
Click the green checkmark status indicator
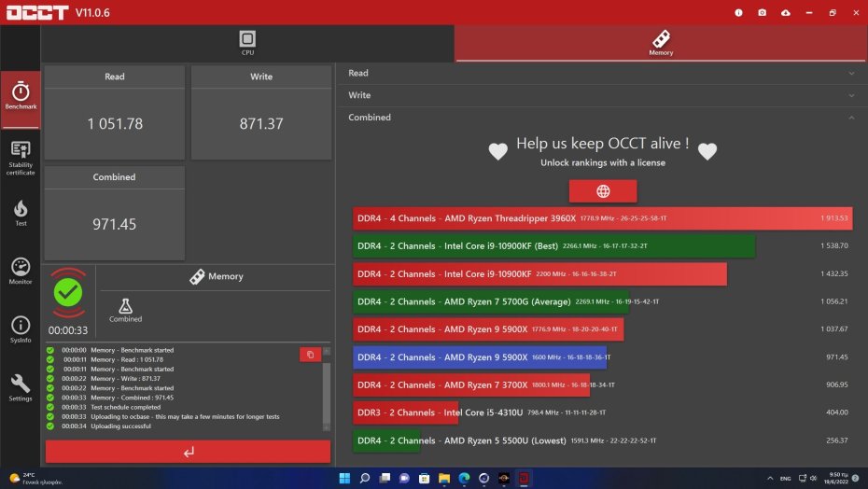point(68,292)
